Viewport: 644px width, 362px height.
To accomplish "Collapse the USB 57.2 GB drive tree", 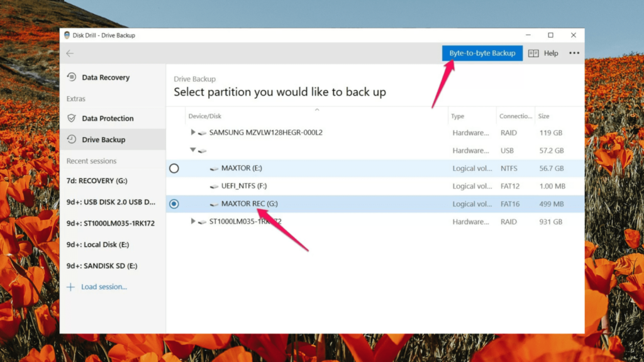I will [x=192, y=150].
